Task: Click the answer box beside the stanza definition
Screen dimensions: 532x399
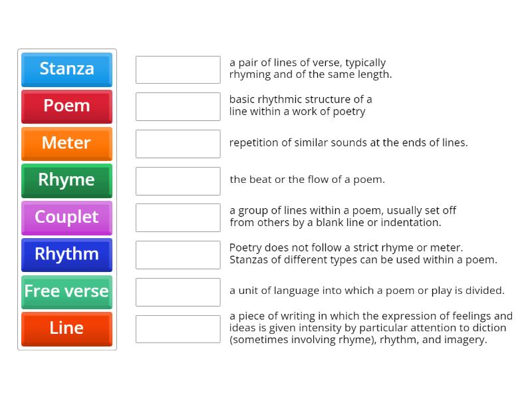Action: [x=178, y=216]
